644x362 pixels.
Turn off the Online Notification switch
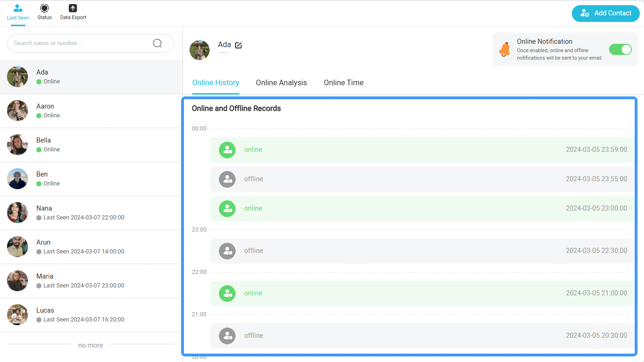(620, 49)
